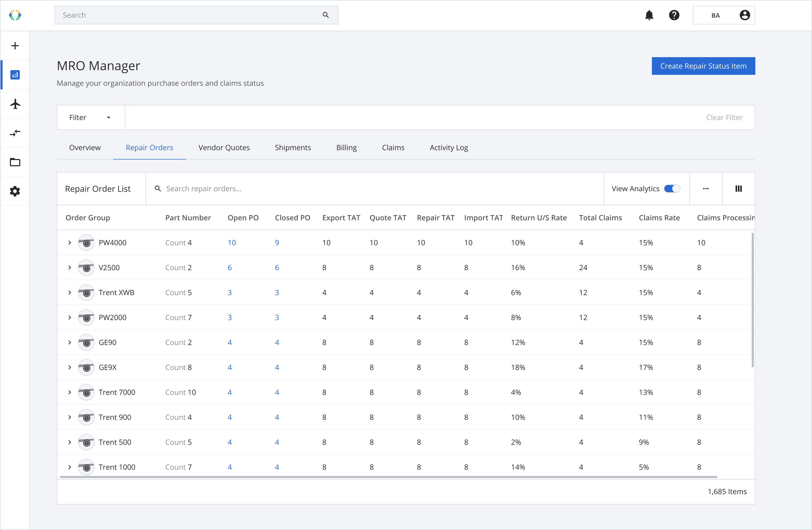The height and width of the screenshot is (530, 812).
Task: Click the 1,685 Items count
Action: point(727,492)
